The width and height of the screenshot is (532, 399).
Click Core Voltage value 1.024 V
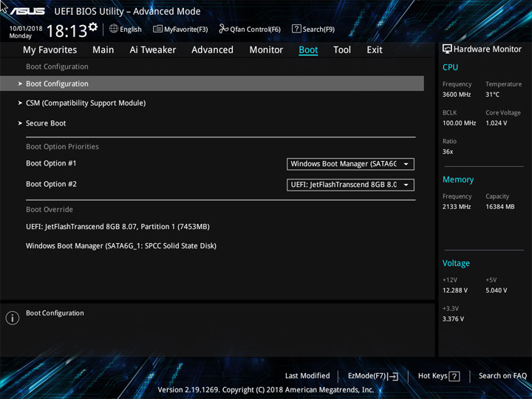[x=496, y=123]
